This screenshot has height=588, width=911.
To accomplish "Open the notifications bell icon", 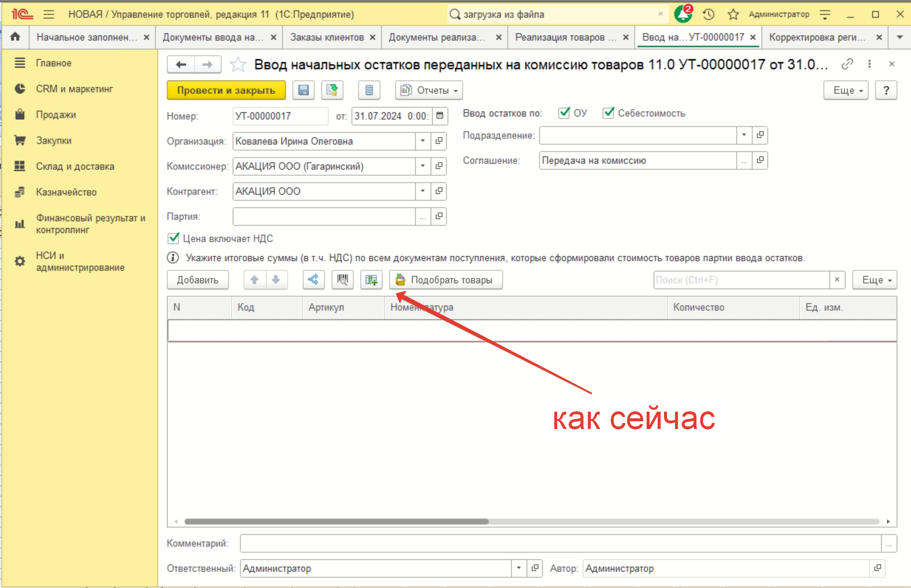I will [683, 14].
